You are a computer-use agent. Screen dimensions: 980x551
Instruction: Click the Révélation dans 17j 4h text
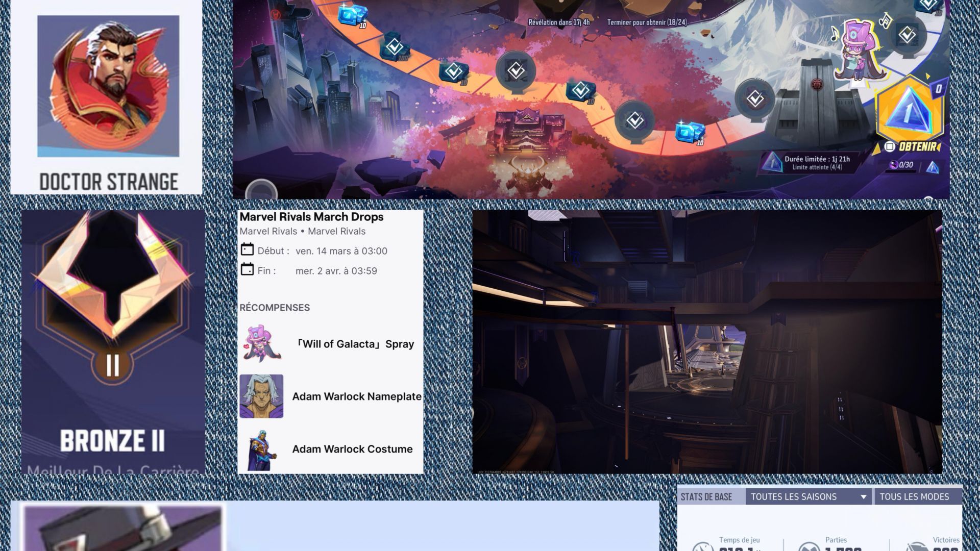[559, 22]
